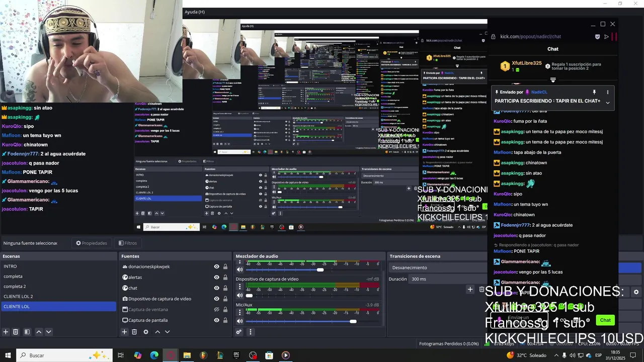Add a new source in Fuentes
Image resolution: width=644 pixels, height=362 pixels.
pyautogui.click(x=124, y=332)
